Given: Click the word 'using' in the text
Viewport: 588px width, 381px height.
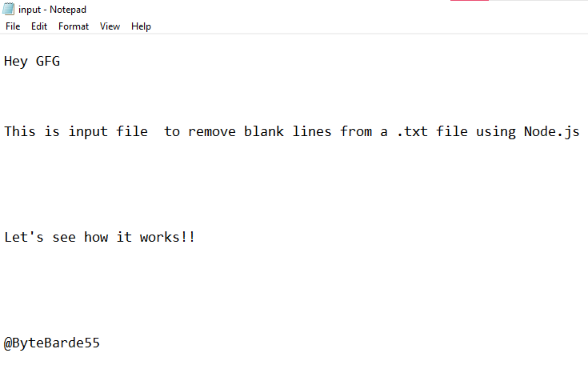Looking at the screenshot, I should click(x=496, y=132).
